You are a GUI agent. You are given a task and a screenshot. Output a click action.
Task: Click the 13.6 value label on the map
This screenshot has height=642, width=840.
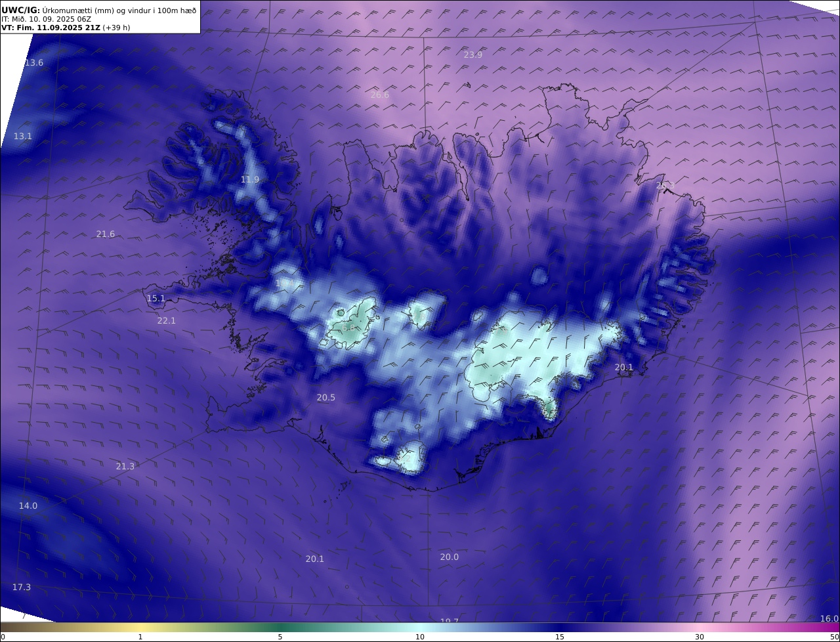tap(34, 63)
